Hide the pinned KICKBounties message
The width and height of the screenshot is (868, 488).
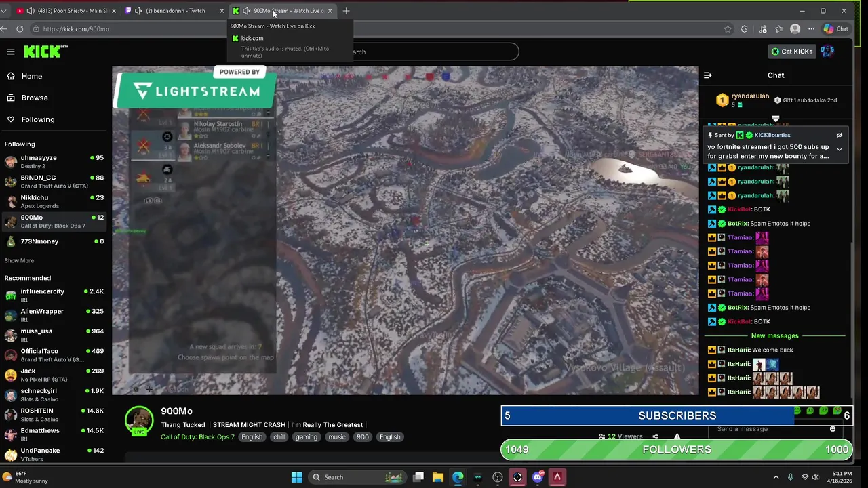coord(840,135)
